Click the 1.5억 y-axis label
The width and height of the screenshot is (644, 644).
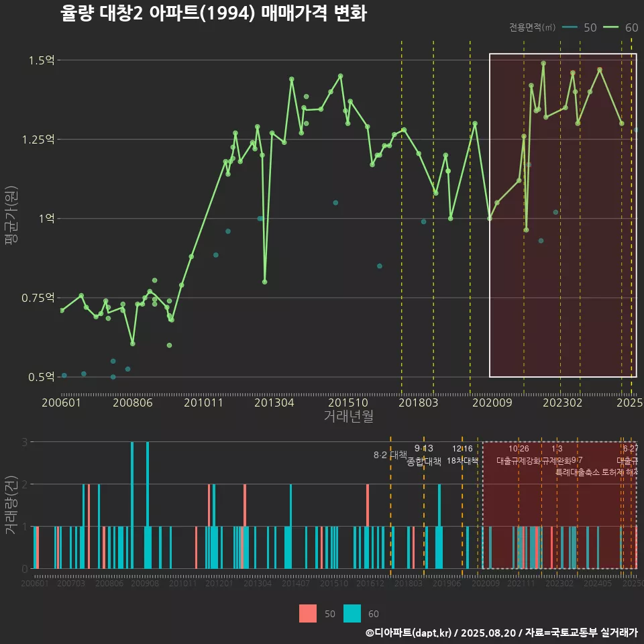pyautogui.click(x=41, y=60)
